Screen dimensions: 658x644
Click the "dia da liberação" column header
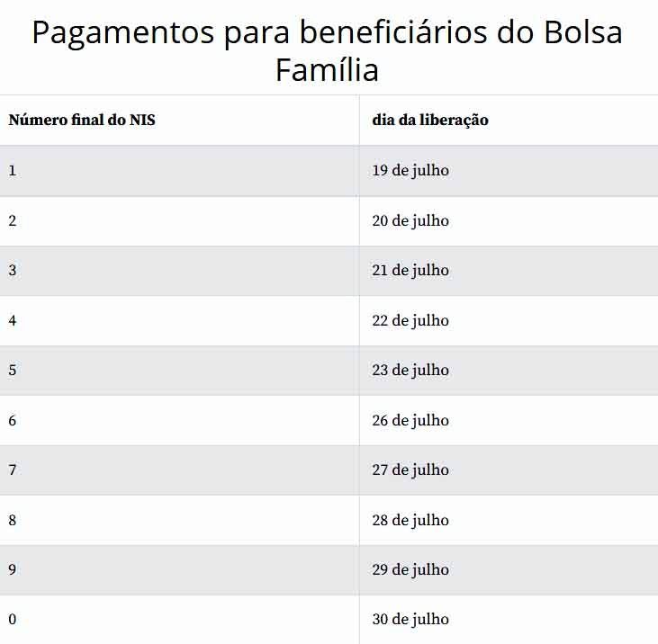click(x=430, y=120)
